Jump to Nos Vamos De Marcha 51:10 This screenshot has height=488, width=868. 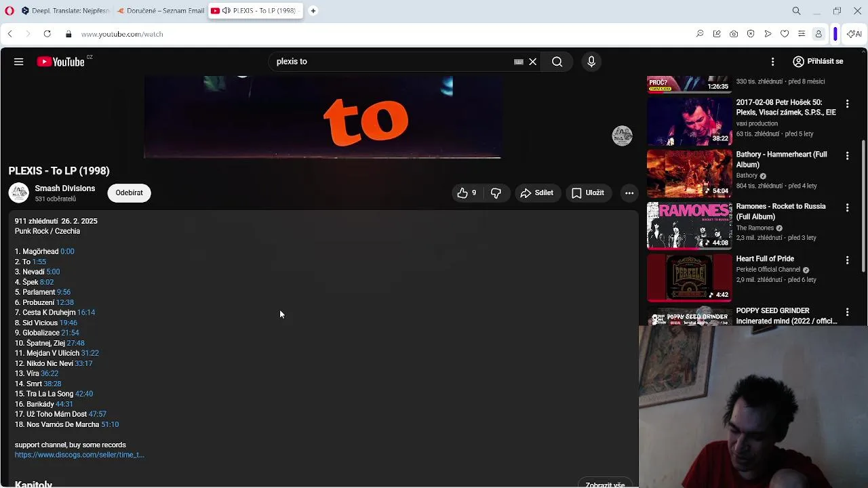pyautogui.click(x=110, y=424)
